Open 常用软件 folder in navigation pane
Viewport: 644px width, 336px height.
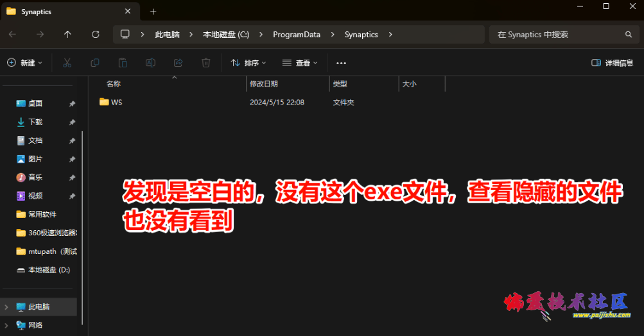coord(42,214)
